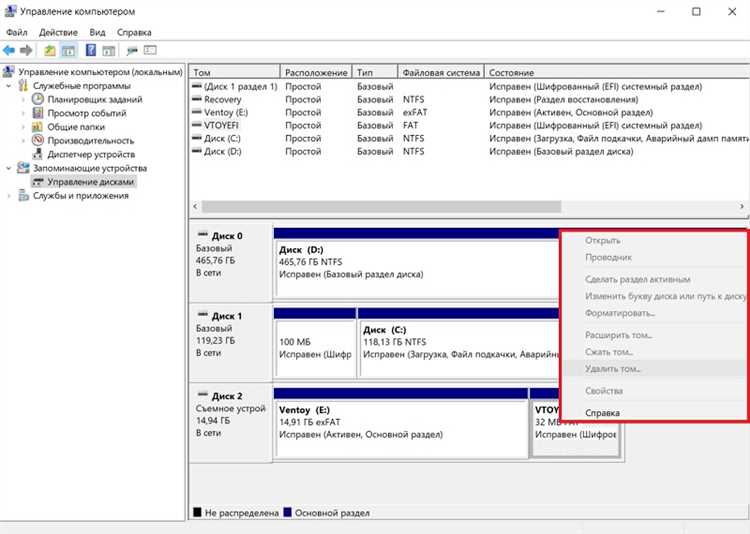Click the Forward arrow toolbar icon
This screenshot has width=750, height=534.
coord(26,50)
